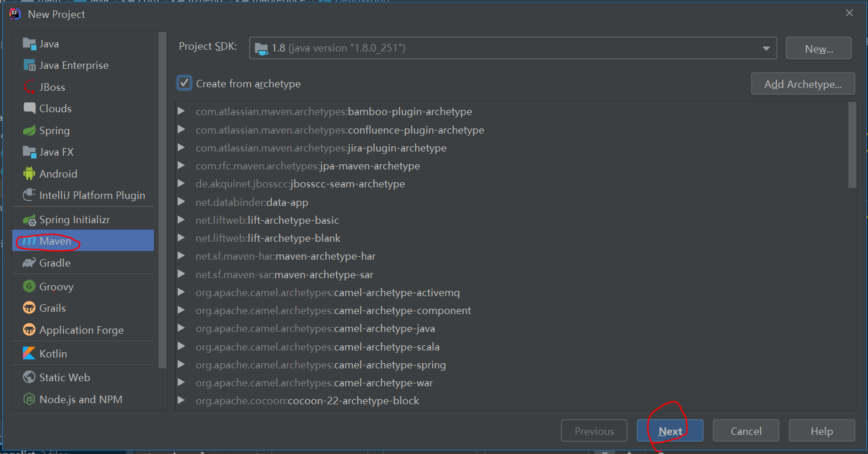Click the Spring Initializr icon
The image size is (868, 454).
[29, 220]
